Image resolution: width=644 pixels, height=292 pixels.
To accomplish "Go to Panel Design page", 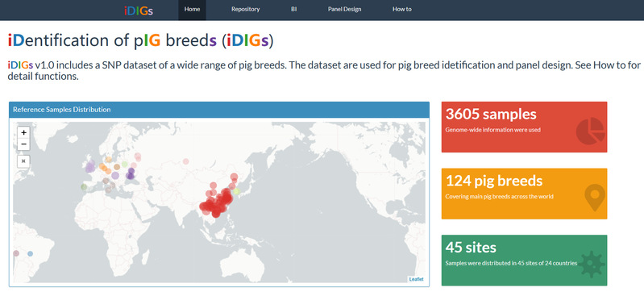I will point(344,10).
